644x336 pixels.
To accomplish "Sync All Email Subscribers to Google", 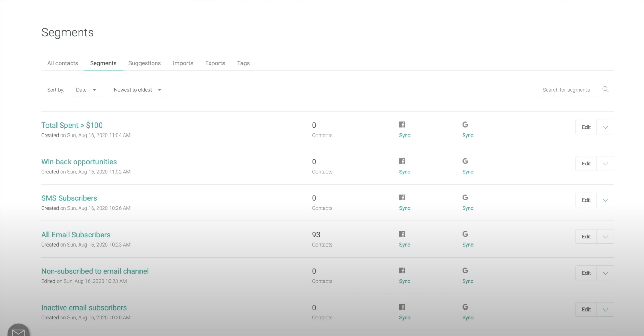I will [x=468, y=245].
